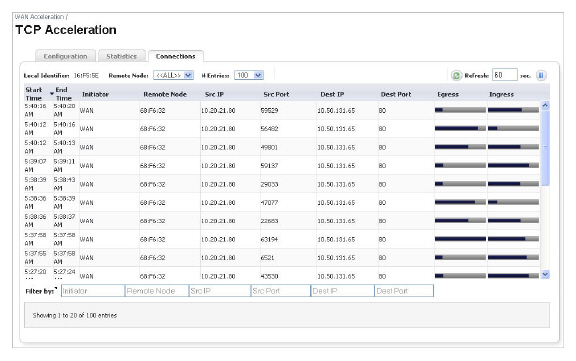Image resolution: width=576 pixels, height=361 pixels.
Task: Click the Refresh interval input field
Action: (x=505, y=75)
